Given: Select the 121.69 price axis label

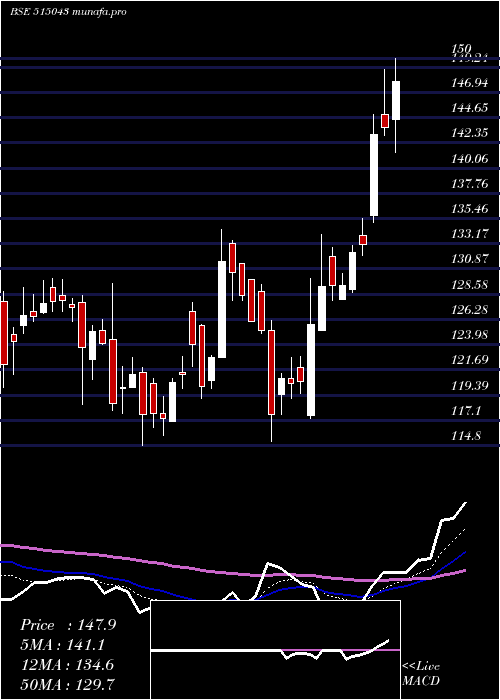Looking at the screenshot, I should (x=470, y=359).
